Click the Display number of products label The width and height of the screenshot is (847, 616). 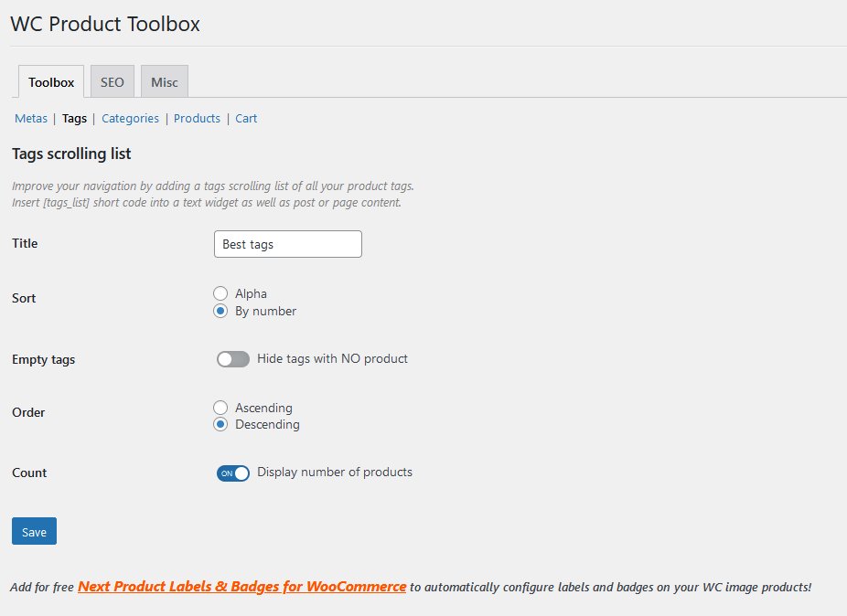click(x=335, y=473)
